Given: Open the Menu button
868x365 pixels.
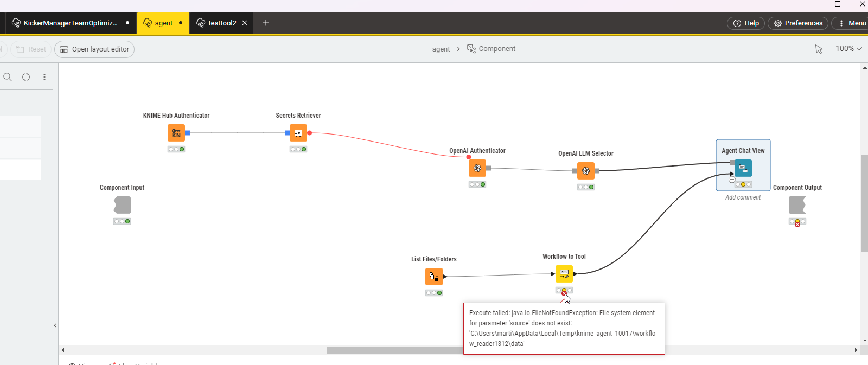Looking at the screenshot, I should click(x=852, y=23).
